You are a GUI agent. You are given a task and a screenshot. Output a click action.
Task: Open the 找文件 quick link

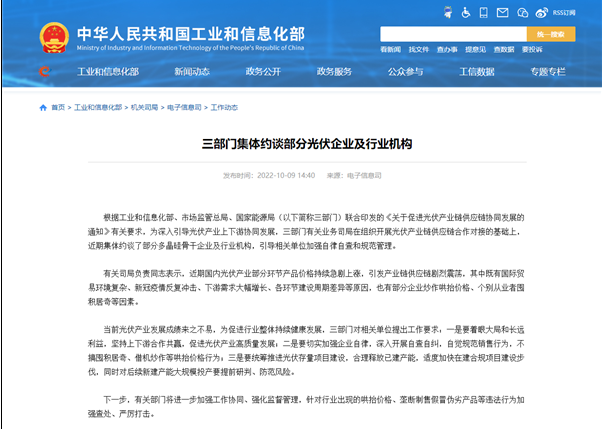pos(419,50)
